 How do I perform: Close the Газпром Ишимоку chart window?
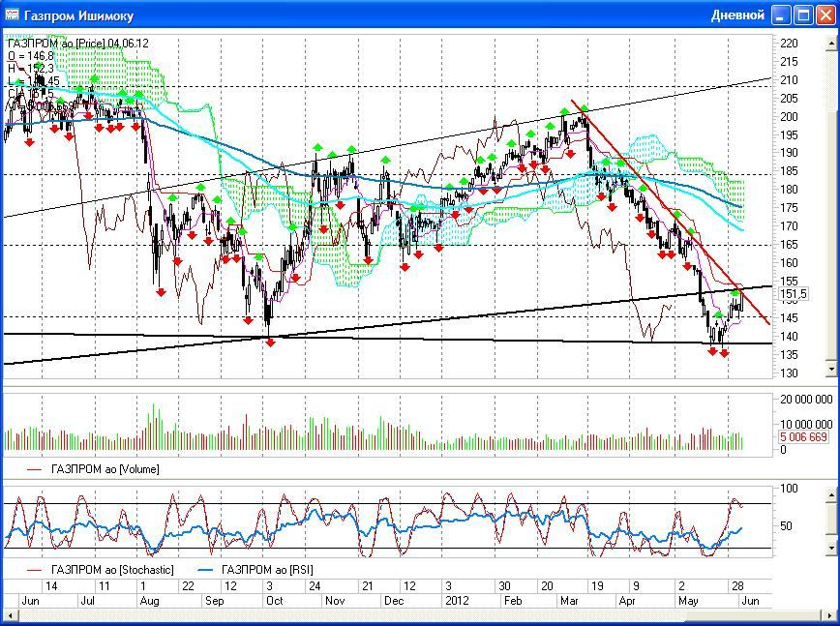coord(825,15)
